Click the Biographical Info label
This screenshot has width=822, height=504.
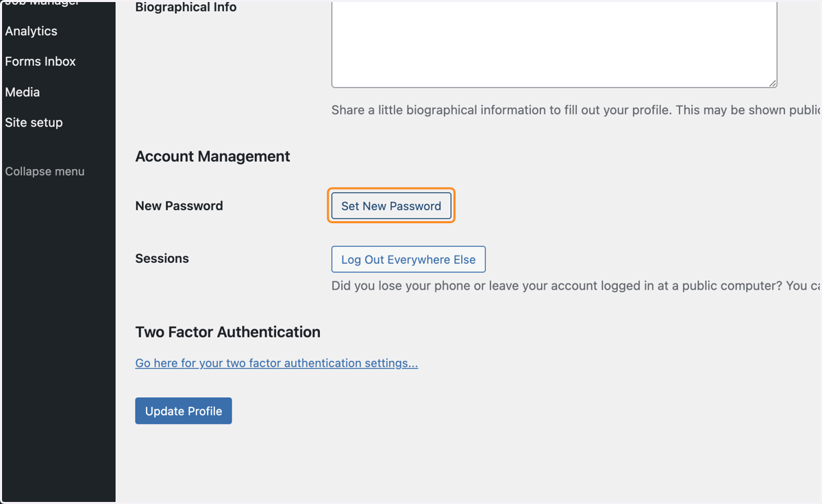click(186, 8)
